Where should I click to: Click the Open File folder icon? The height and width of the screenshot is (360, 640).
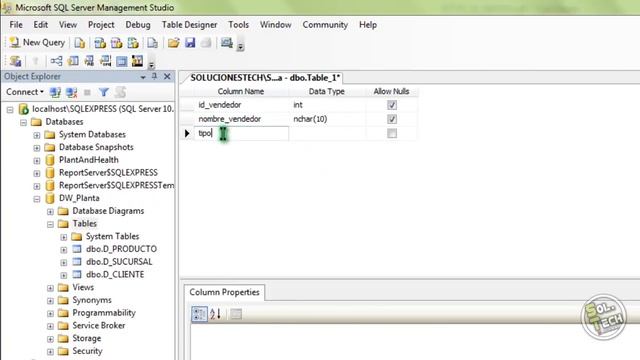tap(173, 43)
